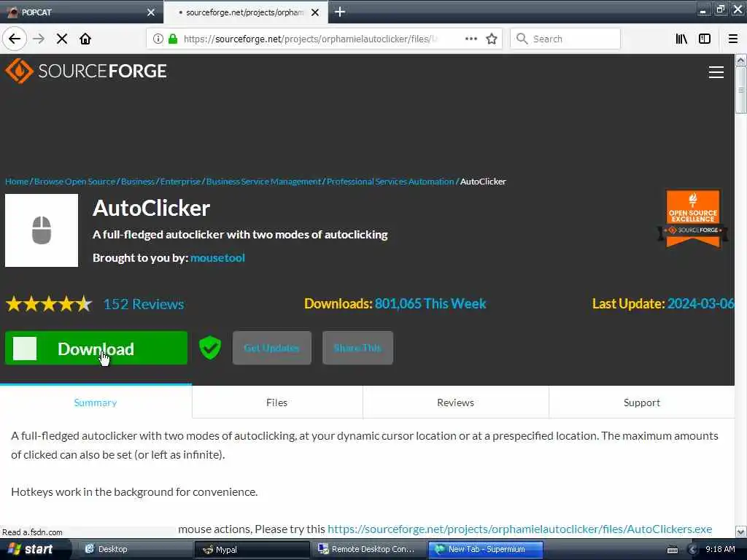The height and width of the screenshot is (560, 747).
Task: Click the AutoClicker project title
Action: tap(151, 208)
